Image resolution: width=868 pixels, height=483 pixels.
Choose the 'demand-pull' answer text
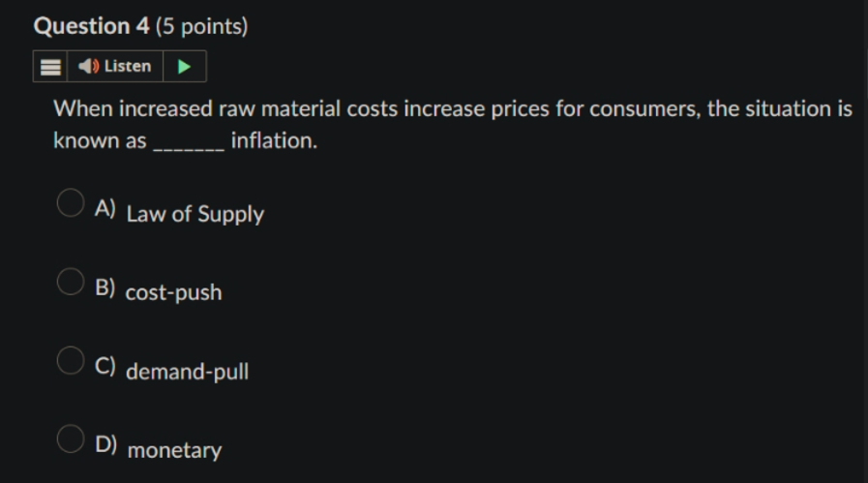(187, 371)
